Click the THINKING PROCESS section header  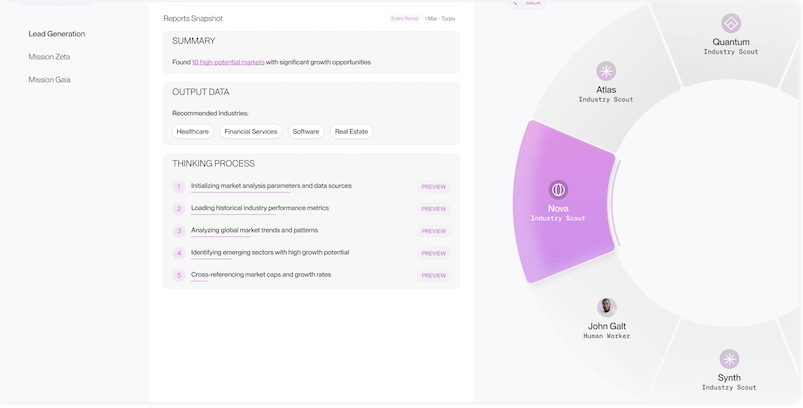pos(214,164)
